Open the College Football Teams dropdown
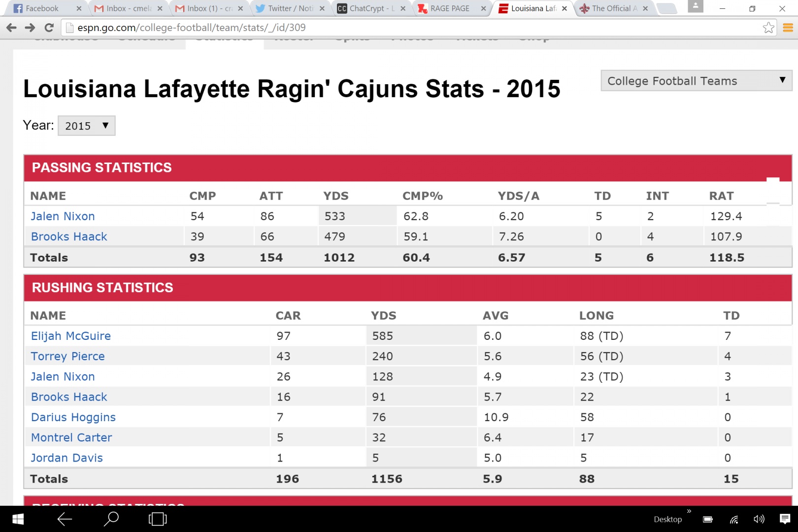Screen dimensions: 798x532 pyautogui.click(x=696, y=81)
